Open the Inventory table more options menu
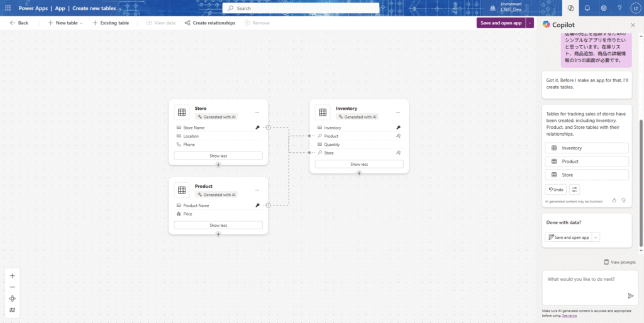 [x=398, y=112]
